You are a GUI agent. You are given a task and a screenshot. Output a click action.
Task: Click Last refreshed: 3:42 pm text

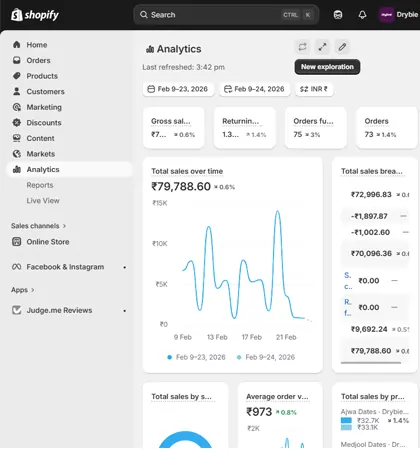point(183,67)
